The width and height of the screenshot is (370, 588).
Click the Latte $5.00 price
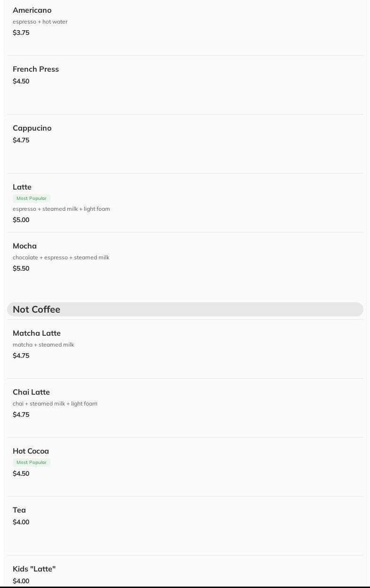[x=21, y=220]
